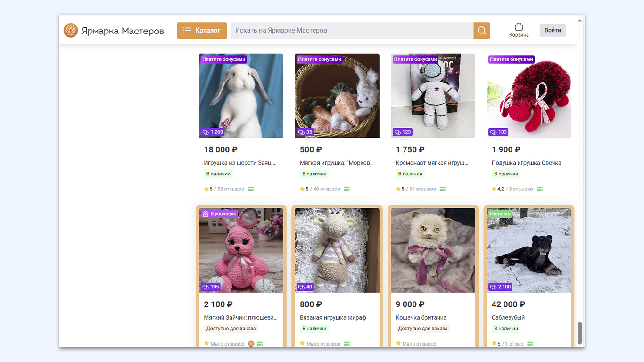Click the 4,2 / 5 отзывов rating
Image resolution: width=644 pixels, height=362 pixels.
click(512, 189)
